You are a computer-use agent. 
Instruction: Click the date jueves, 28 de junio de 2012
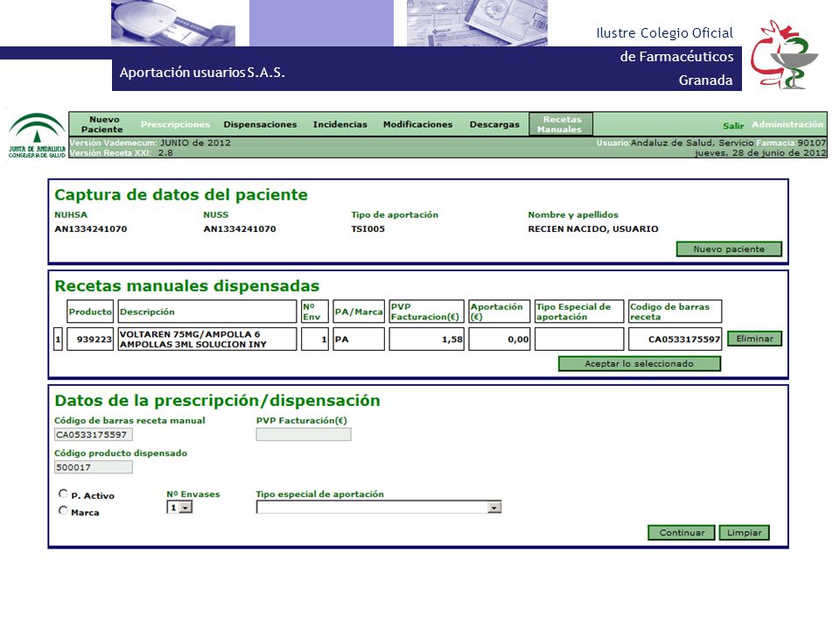click(760, 152)
